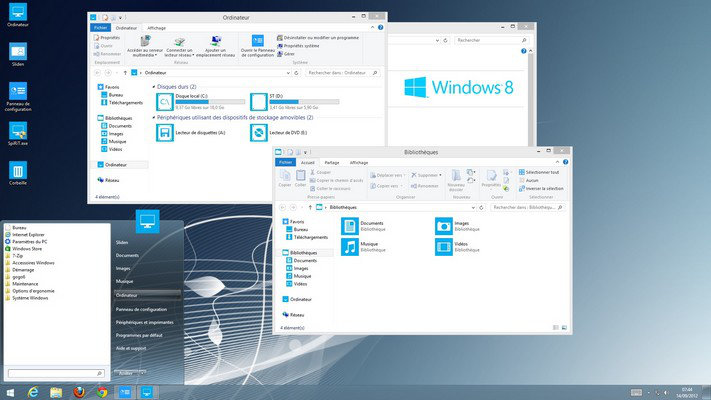Click Ouvrir le Panneau de configuration icon

(258, 41)
